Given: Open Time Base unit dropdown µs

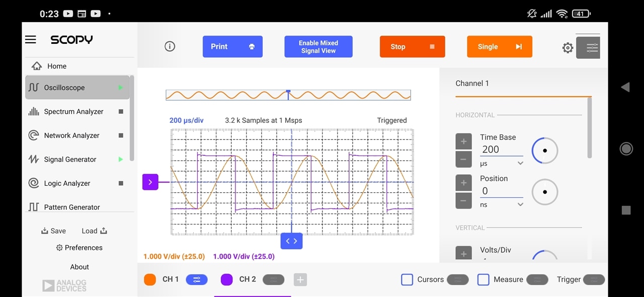Looking at the screenshot, I should tap(501, 164).
